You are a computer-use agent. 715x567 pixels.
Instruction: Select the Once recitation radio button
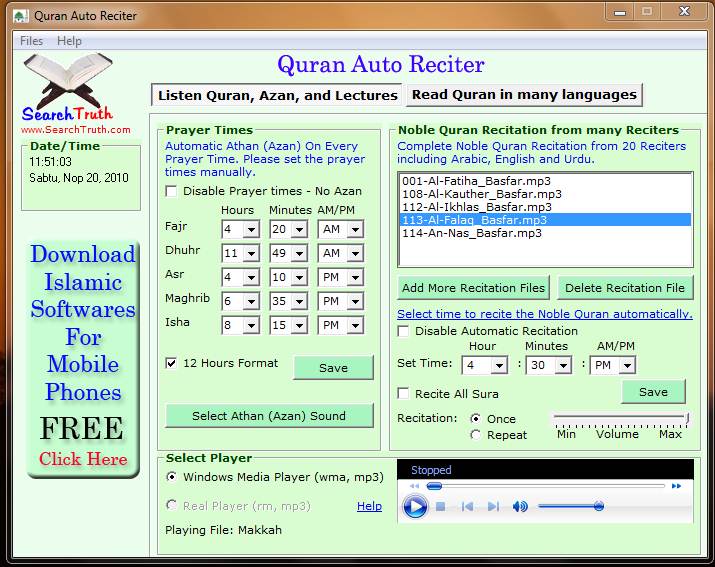pyautogui.click(x=476, y=418)
